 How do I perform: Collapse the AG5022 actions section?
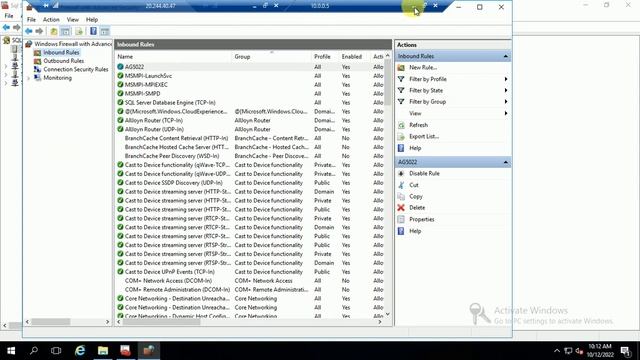(x=506, y=162)
